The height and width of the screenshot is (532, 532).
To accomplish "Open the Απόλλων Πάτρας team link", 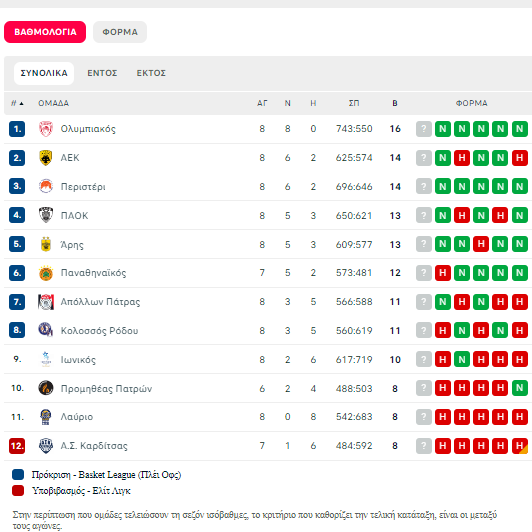I will (100, 302).
